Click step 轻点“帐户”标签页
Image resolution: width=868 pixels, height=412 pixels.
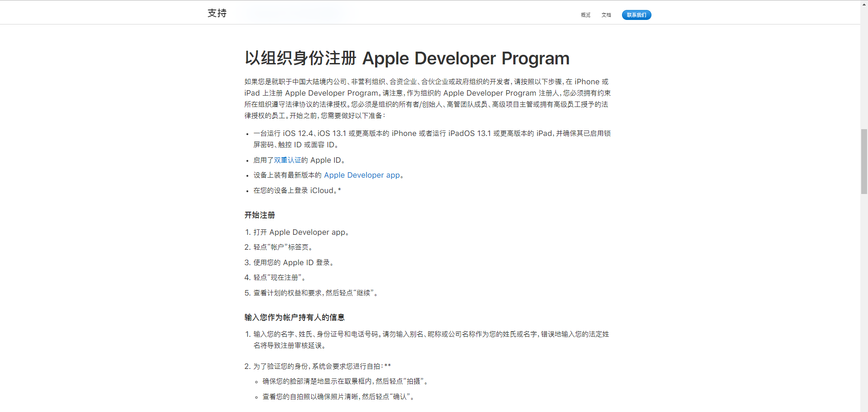[283, 247]
